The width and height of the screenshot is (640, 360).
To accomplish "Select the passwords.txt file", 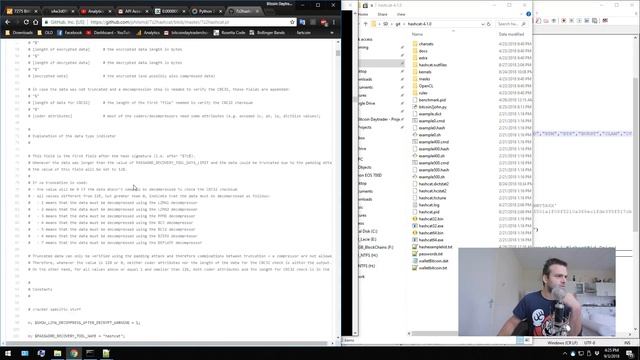I will [431, 254].
